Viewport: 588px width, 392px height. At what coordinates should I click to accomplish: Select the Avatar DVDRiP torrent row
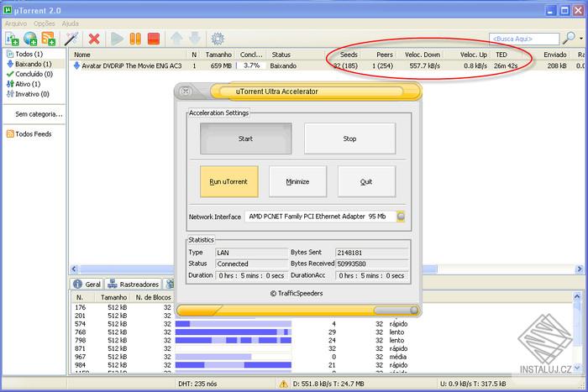[x=326, y=66]
